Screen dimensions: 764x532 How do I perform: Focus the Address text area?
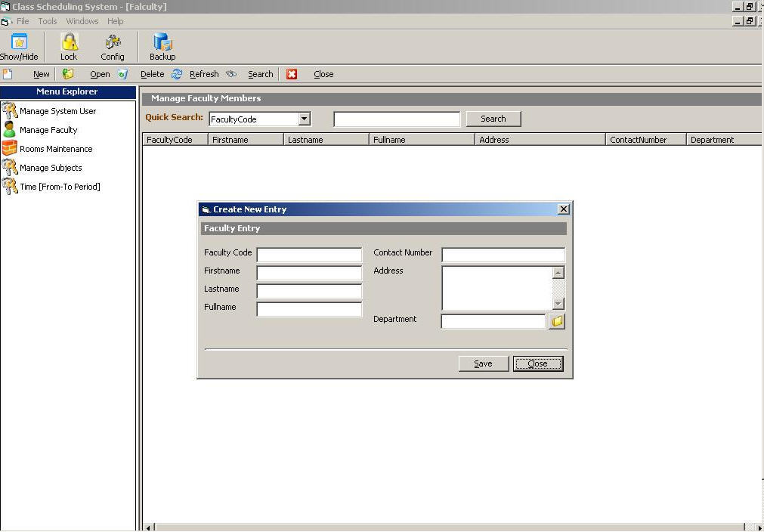497,288
